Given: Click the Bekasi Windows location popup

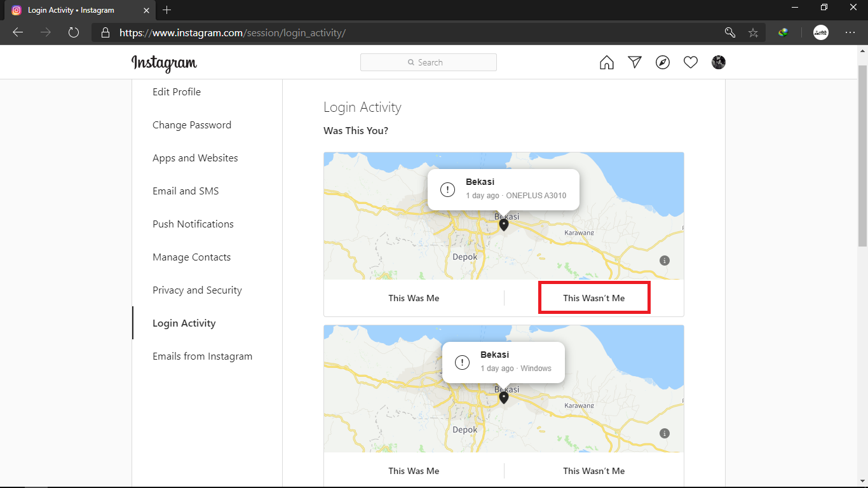Looking at the screenshot, I should 503,362.
